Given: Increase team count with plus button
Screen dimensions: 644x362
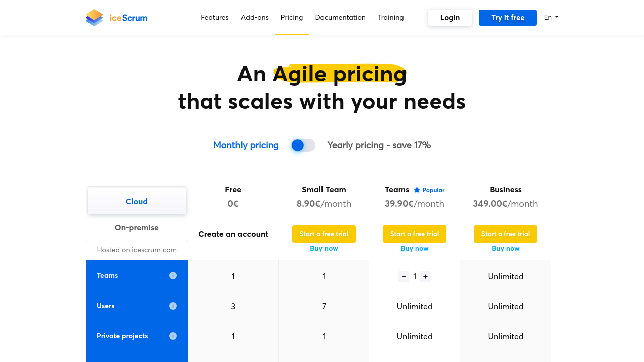Looking at the screenshot, I should click(425, 276).
